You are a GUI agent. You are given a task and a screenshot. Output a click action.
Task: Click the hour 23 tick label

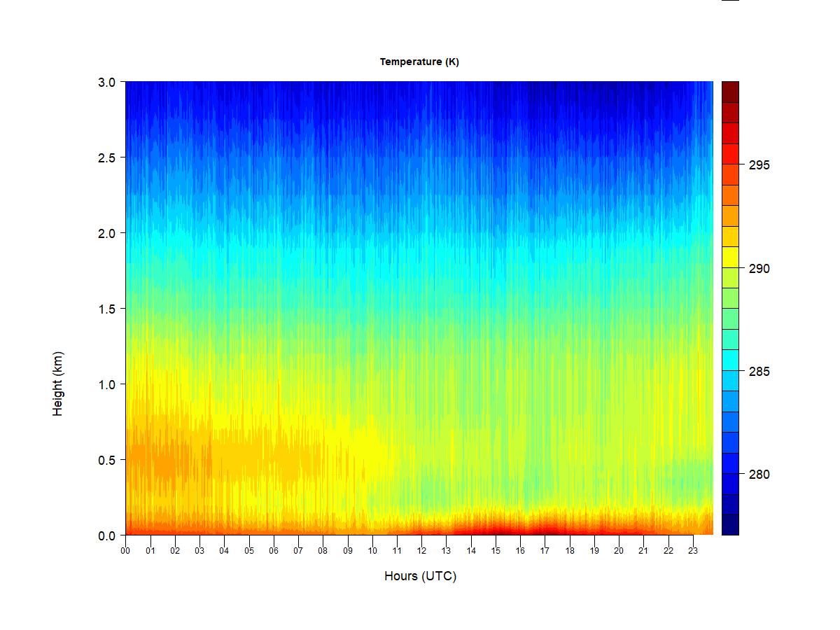click(693, 551)
